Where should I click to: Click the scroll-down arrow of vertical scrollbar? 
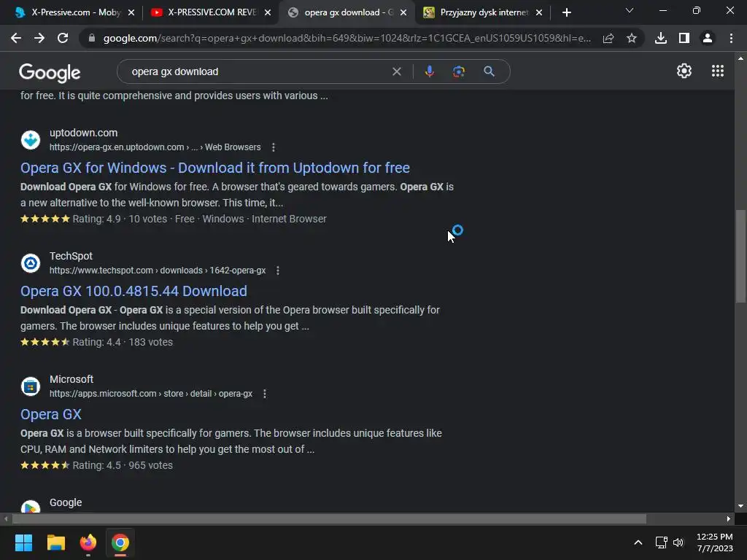[740, 506]
